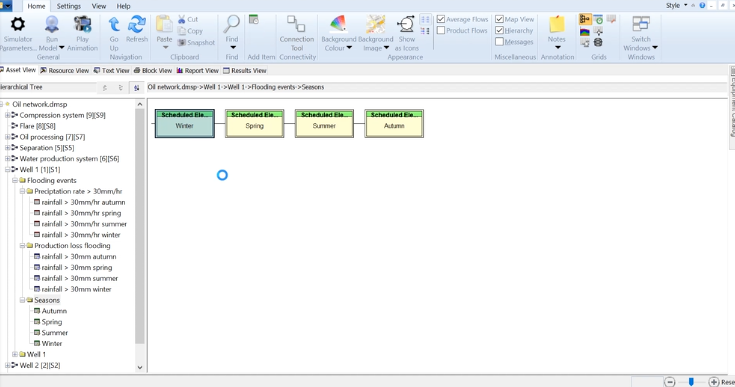The image size is (735, 387).
Task: Open the Results View tab
Action: coord(245,71)
